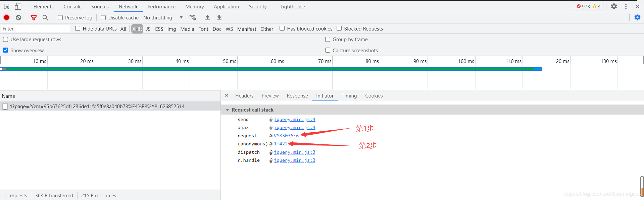Open the No throttling dropdown
644x200 pixels.
click(x=163, y=17)
